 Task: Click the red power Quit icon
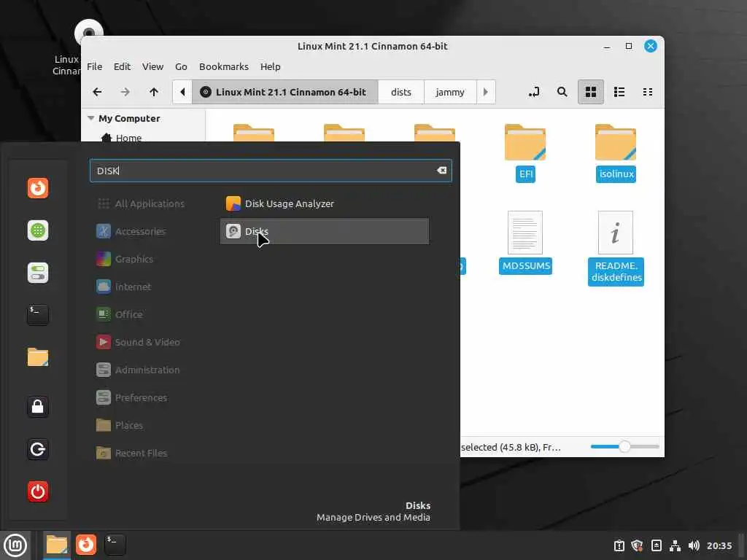tap(38, 491)
